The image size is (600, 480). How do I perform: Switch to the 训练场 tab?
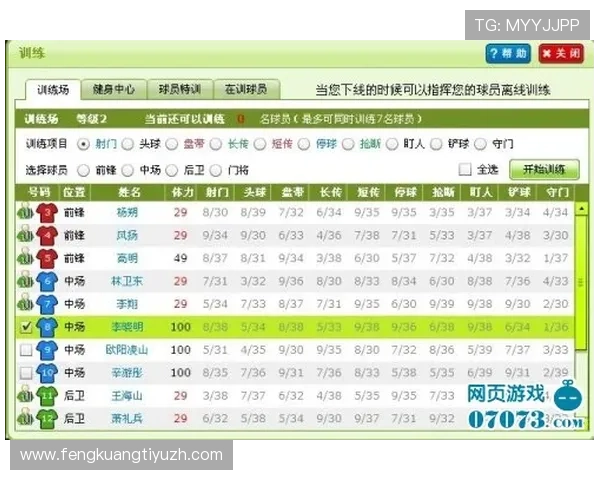[53, 90]
